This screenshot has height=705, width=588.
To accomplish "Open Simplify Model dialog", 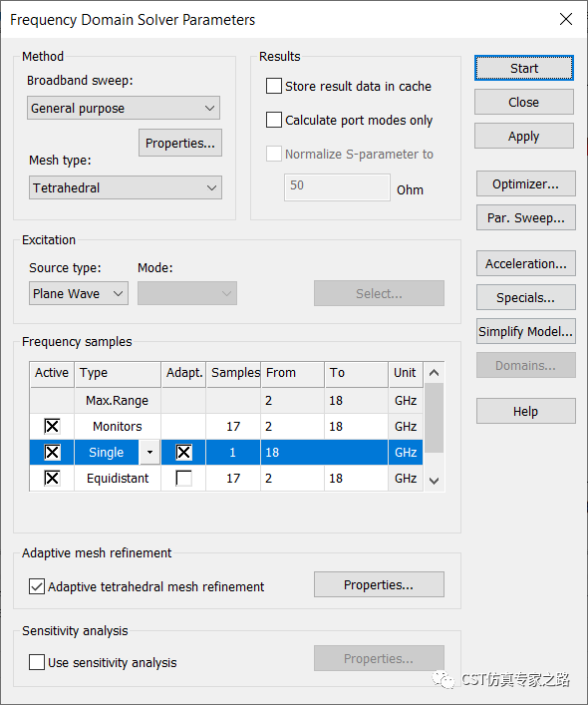I will [x=525, y=332].
